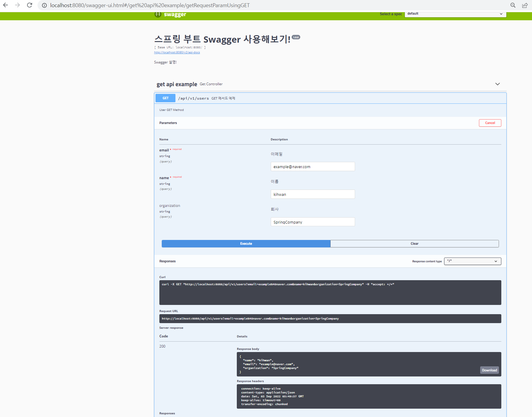Click the 'User GET Method' description

click(x=172, y=110)
